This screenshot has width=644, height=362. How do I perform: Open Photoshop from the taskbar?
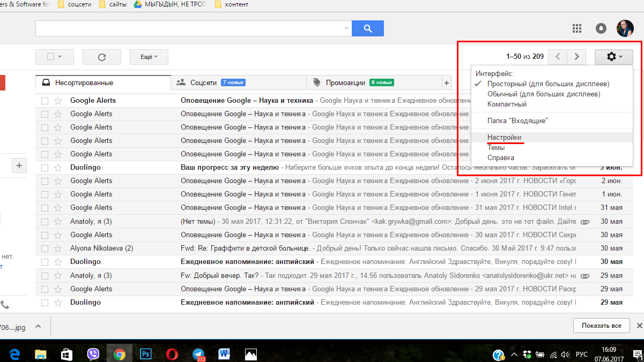(x=145, y=354)
